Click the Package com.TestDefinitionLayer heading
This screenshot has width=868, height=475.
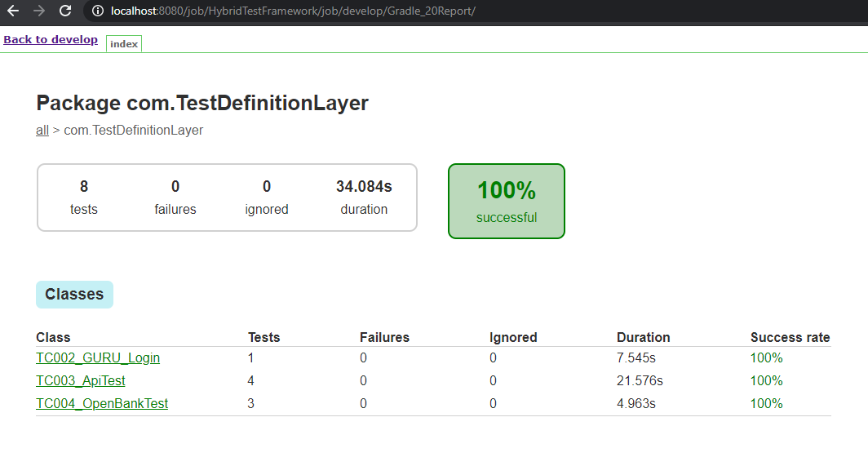(x=202, y=103)
